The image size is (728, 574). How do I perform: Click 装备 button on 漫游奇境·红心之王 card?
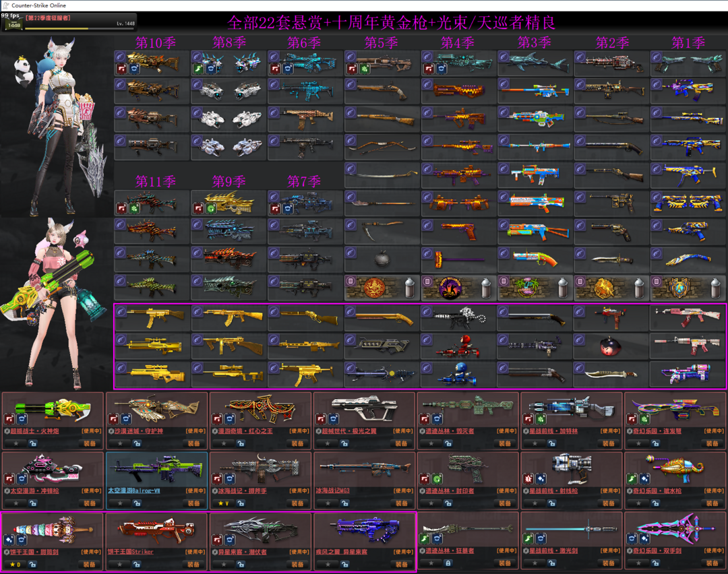tap(298, 443)
